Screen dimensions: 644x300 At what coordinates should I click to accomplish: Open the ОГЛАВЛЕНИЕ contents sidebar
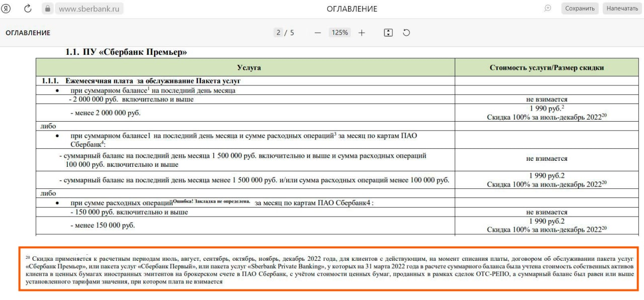(x=28, y=33)
